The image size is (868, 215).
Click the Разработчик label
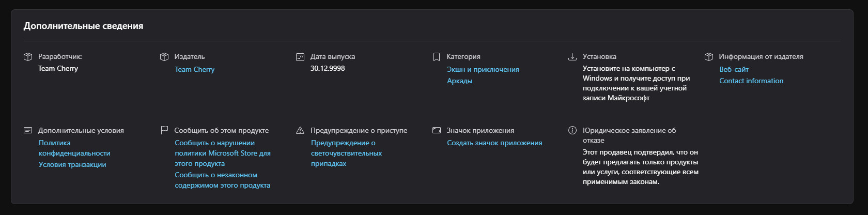point(60,57)
